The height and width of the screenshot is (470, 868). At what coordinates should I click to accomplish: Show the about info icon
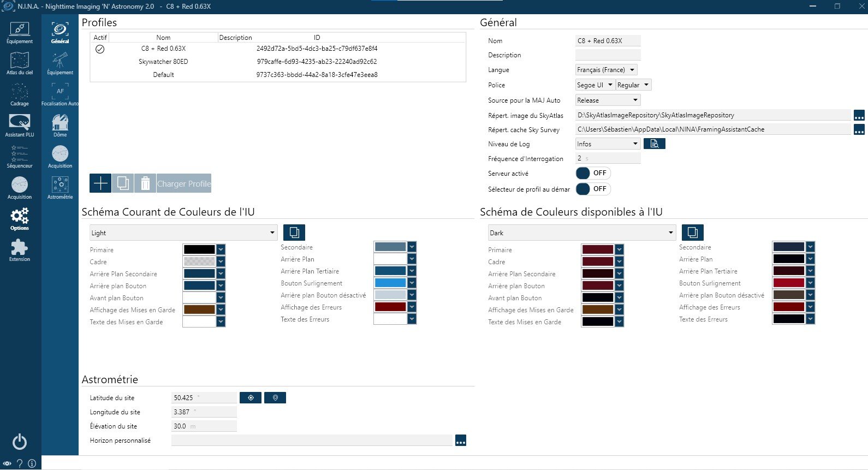tap(32, 463)
